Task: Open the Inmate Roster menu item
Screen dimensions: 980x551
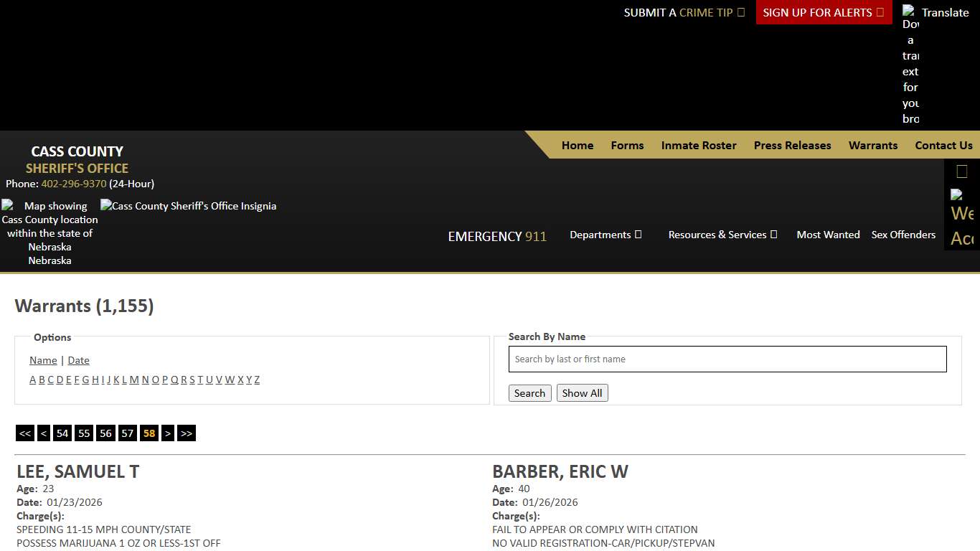Action: pyautogui.click(x=699, y=145)
